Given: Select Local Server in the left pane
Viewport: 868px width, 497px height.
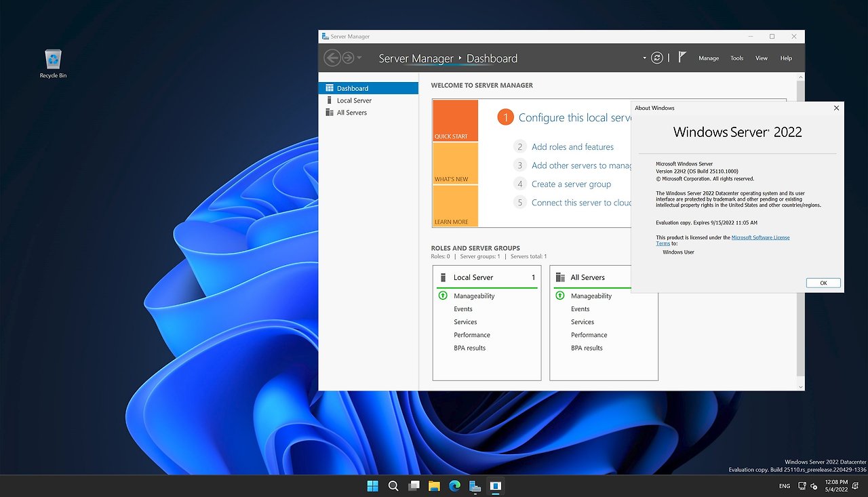Looking at the screenshot, I should click(x=368, y=100).
